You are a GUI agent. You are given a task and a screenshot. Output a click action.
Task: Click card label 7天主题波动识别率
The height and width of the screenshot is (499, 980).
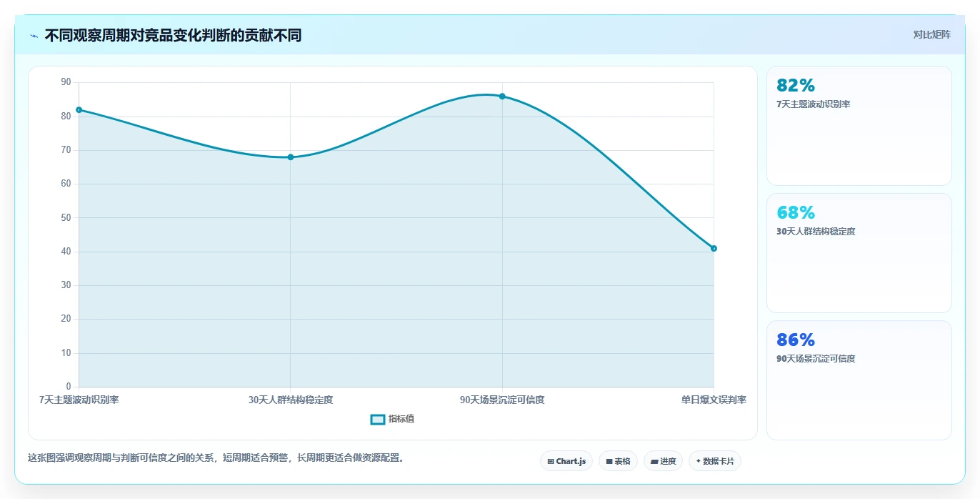(813, 104)
